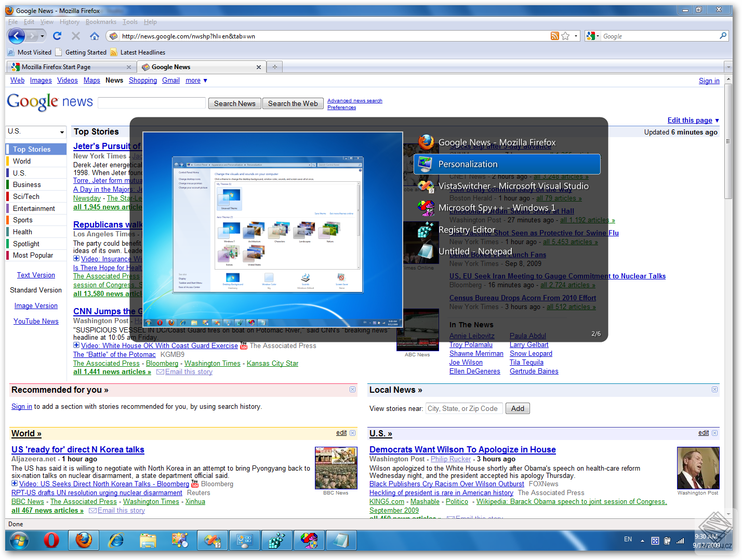Click the Firefox taskbar button
This screenshot has width=742, height=560.
coord(84,541)
